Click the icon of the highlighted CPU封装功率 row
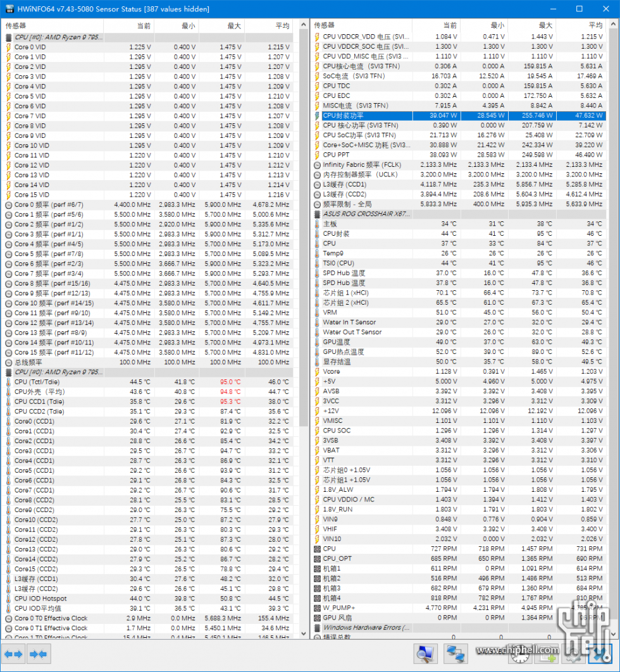Viewport: 620px width, 672px height. 317,116
